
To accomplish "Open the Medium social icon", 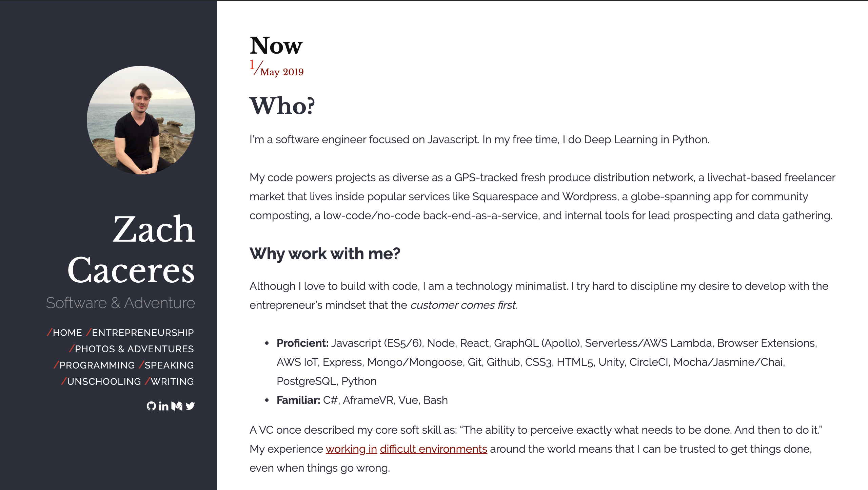I will coord(177,406).
